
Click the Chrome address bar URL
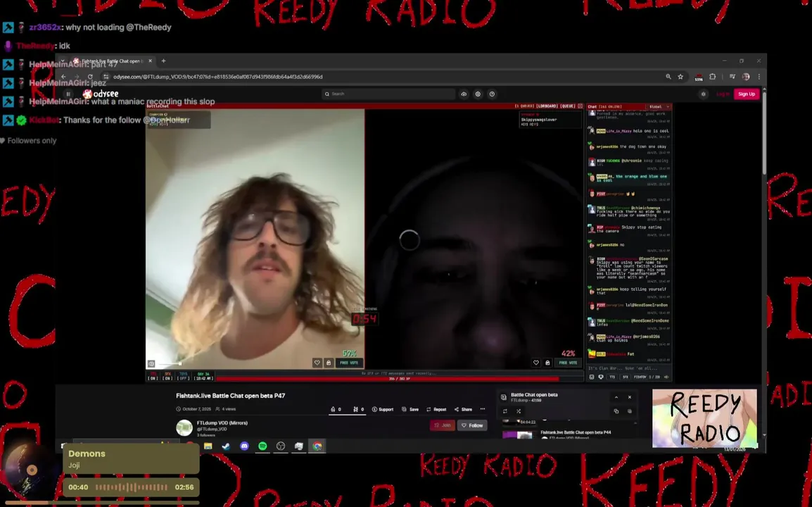217,77
